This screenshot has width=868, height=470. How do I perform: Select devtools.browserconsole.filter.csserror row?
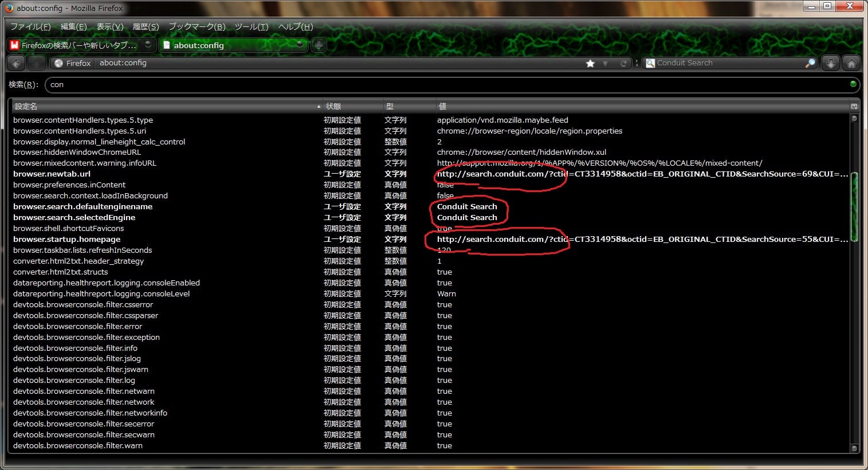click(x=431, y=304)
